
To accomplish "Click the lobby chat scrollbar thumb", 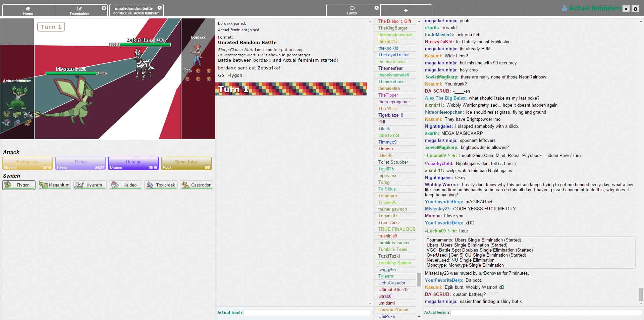I will point(641,295).
